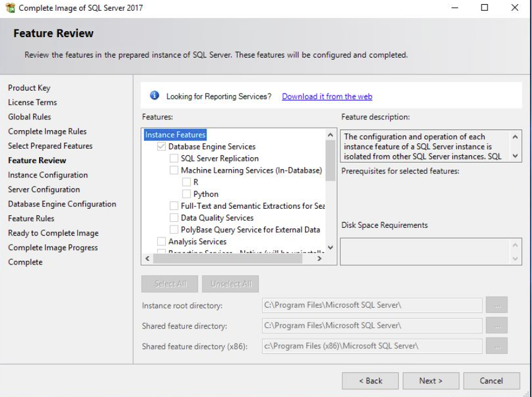Viewport: 532px width, 397px height.
Task: Maximize the setup window
Action: point(485,7)
